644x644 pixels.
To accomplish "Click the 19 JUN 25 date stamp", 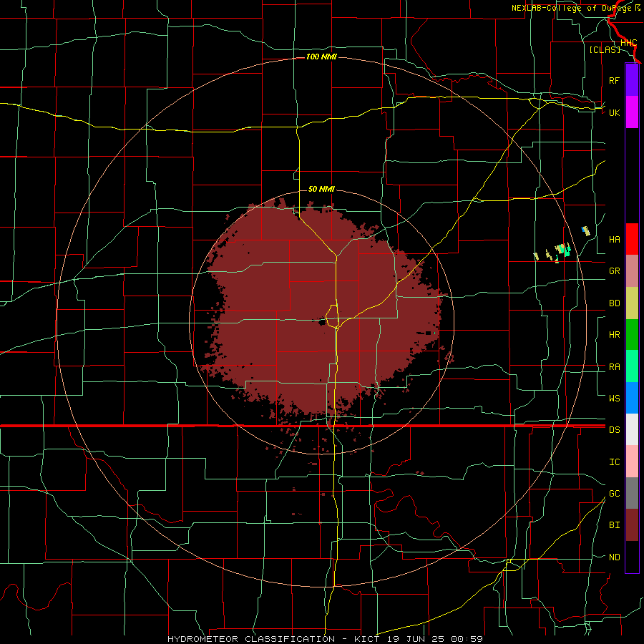I will tap(416, 639).
